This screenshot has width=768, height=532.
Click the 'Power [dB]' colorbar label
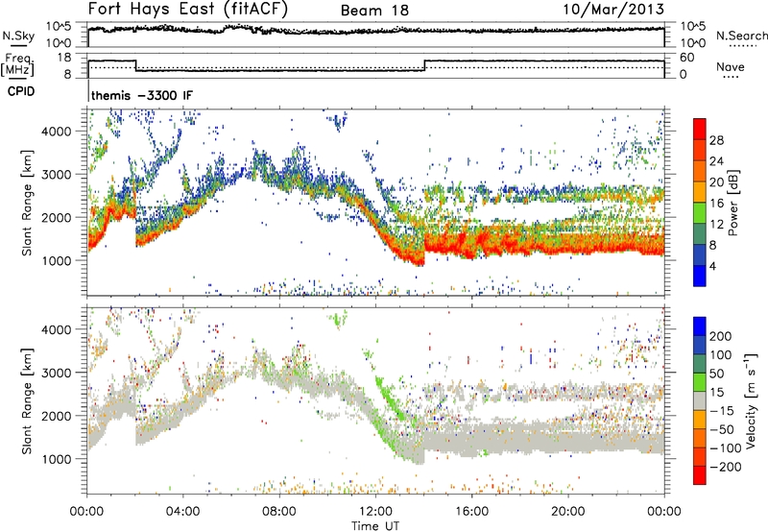tap(733, 203)
